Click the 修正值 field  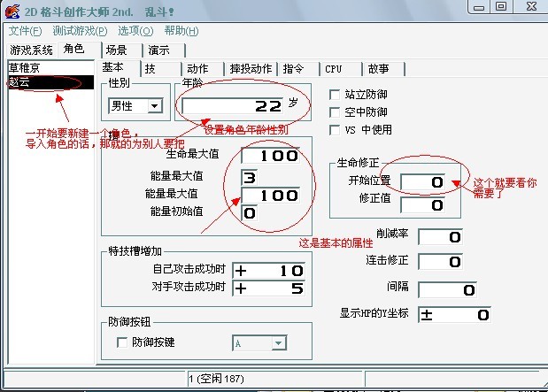click(423, 205)
